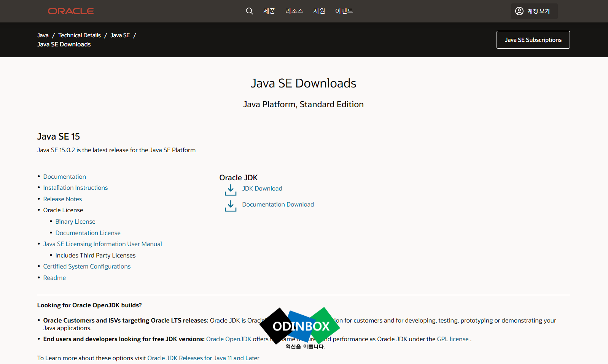Click Java SE Downloads breadcrumb text
This screenshot has height=364, width=608.
[x=64, y=45]
